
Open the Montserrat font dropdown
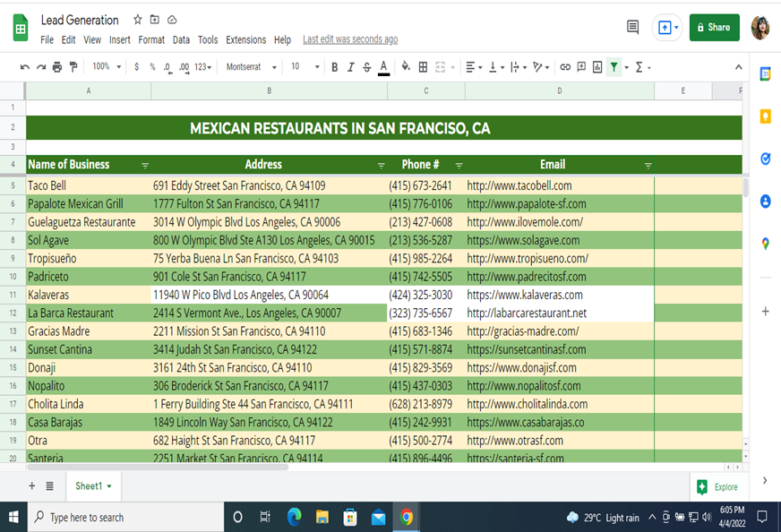(x=250, y=67)
